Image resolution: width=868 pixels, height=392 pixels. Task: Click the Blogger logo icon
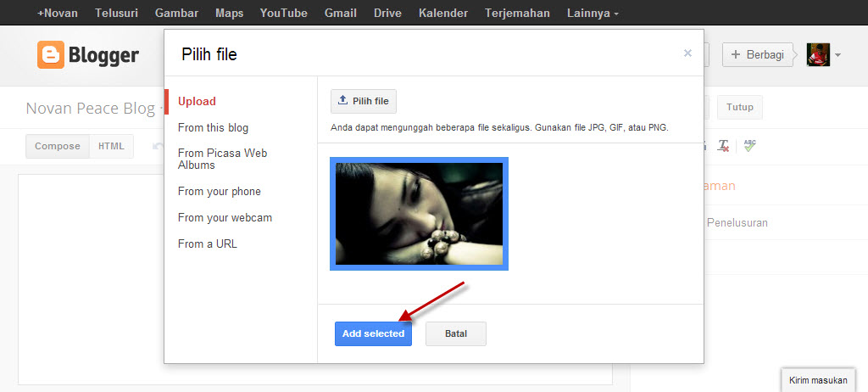tap(51, 55)
